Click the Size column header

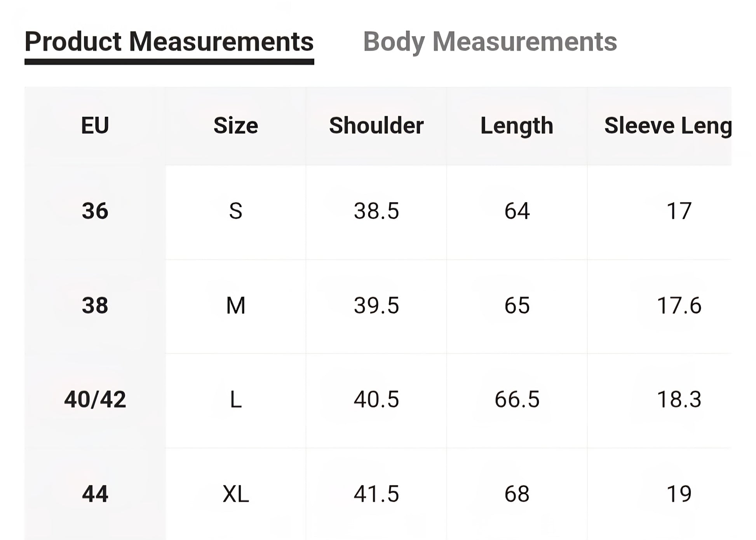pyautogui.click(x=235, y=126)
